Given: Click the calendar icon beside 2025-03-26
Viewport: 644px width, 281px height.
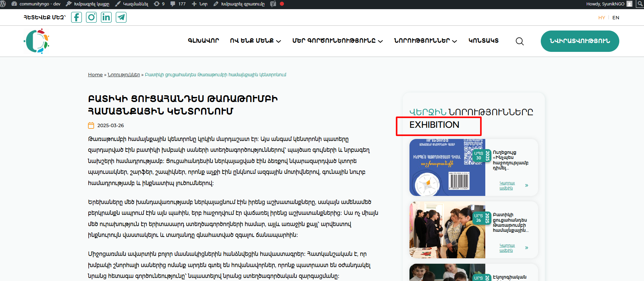Looking at the screenshot, I should tap(91, 125).
